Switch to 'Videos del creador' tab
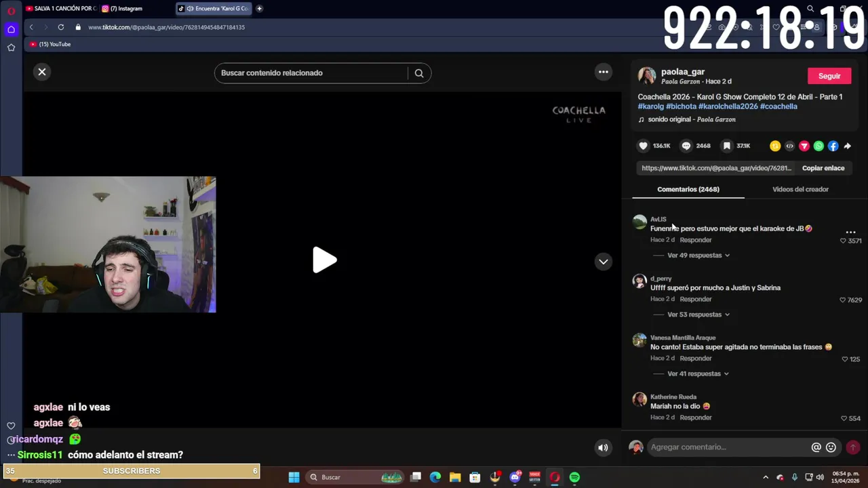The width and height of the screenshot is (868, 488). tap(800, 189)
